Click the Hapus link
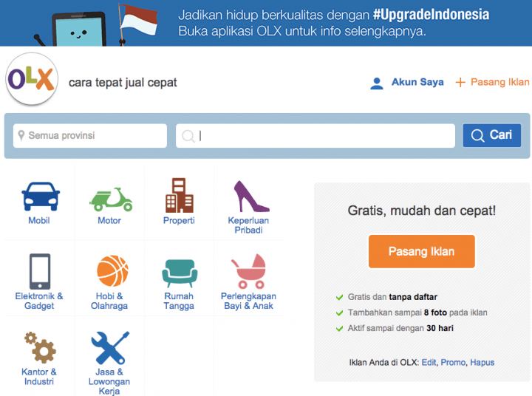532x396 pixels. (482, 363)
